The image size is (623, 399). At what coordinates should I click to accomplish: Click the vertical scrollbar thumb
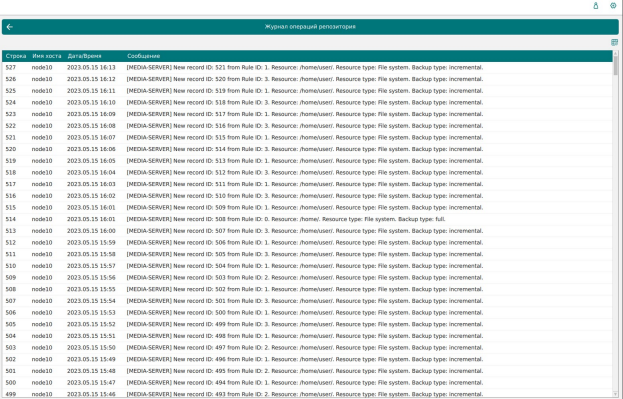click(x=615, y=65)
